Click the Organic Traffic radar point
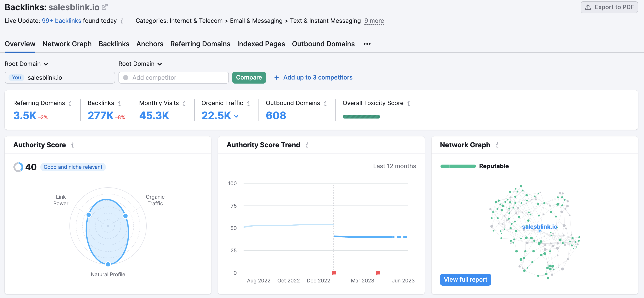 click(x=125, y=216)
